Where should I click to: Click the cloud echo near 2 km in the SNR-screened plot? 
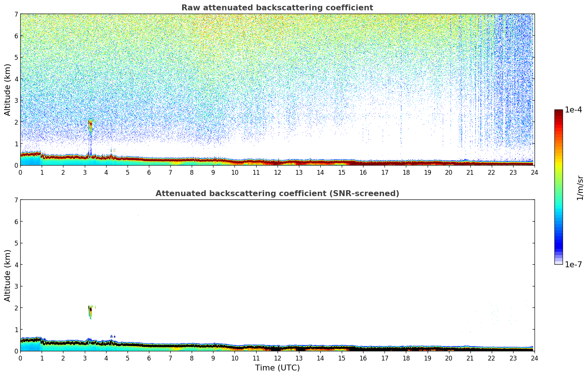click(x=91, y=312)
